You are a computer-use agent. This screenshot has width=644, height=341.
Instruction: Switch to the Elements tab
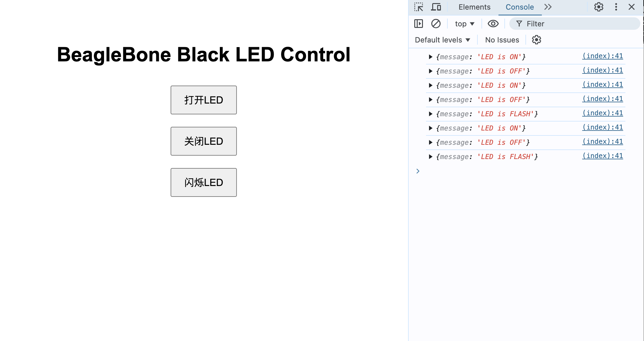[x=474, y=7]
